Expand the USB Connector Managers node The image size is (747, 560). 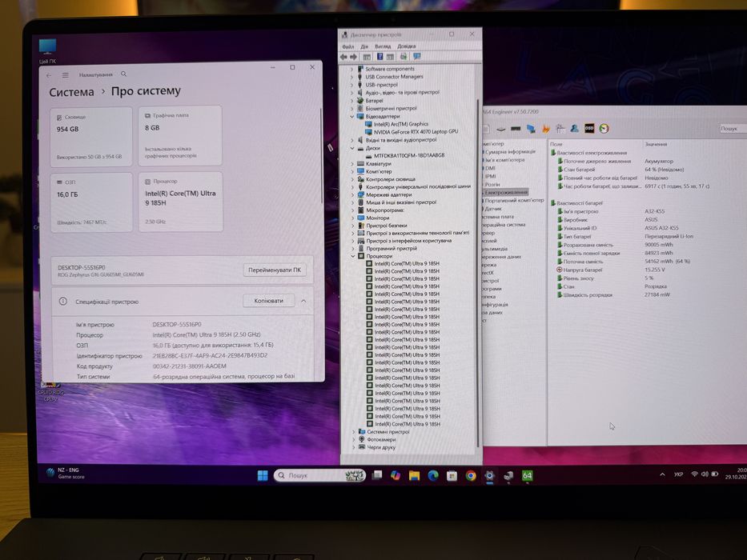coord(352,77)
